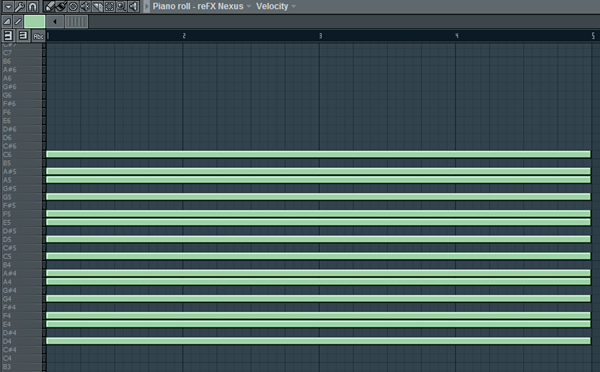
Task: Switch keyboard view to large keys
Action: click(8, 36)
